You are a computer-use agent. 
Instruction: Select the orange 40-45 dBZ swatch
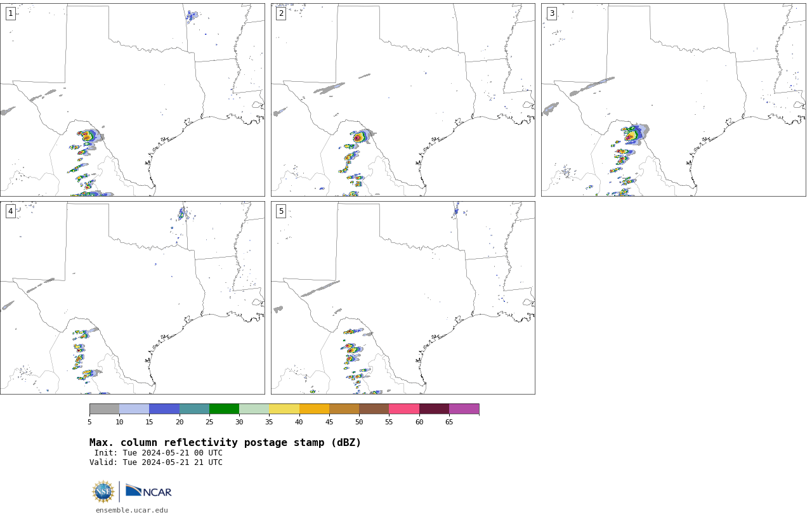click(314, 409)
